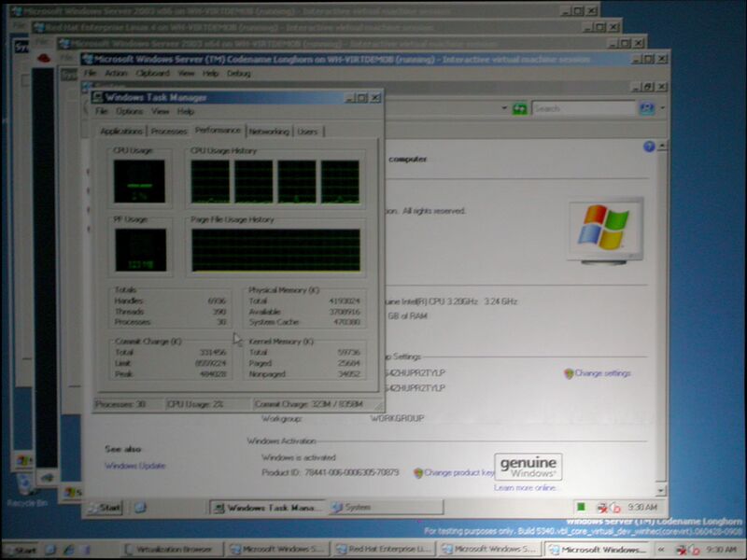Click shield icon beside Change product key
The image size is (747, 560).
[418, 473]
